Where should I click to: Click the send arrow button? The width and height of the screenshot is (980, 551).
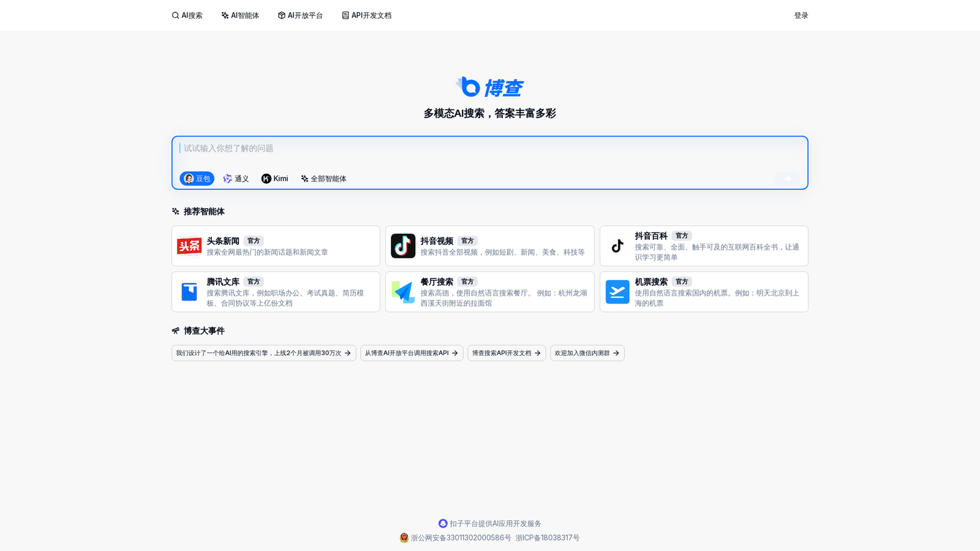(x=787, y=178)
